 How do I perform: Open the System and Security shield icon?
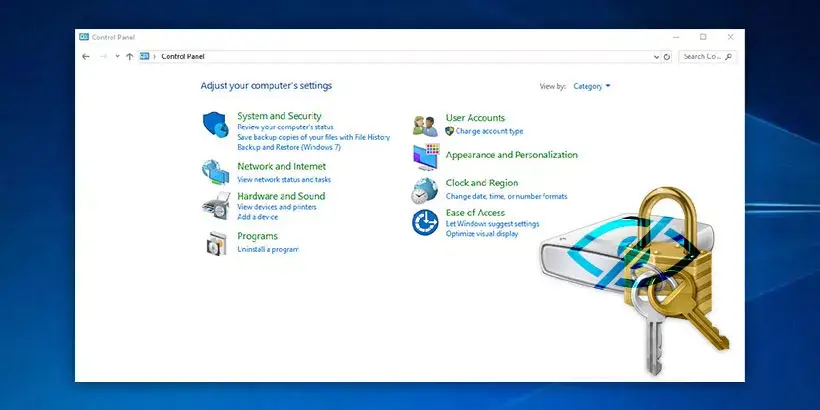click(215, 124)
